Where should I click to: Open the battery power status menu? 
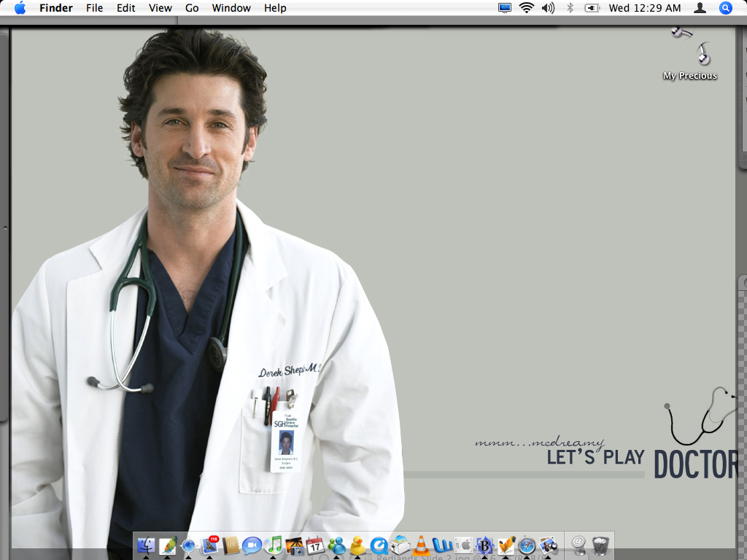pyautogui.click(x=592, y=8)
